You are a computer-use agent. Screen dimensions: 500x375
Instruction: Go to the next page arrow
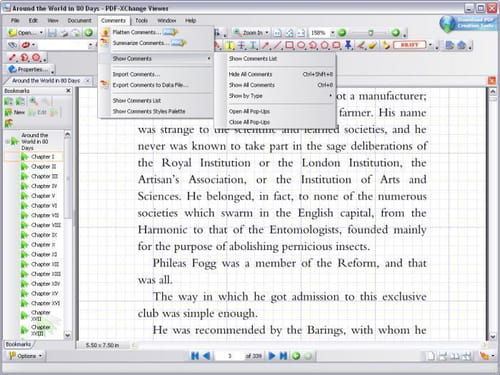coord(272,356)
